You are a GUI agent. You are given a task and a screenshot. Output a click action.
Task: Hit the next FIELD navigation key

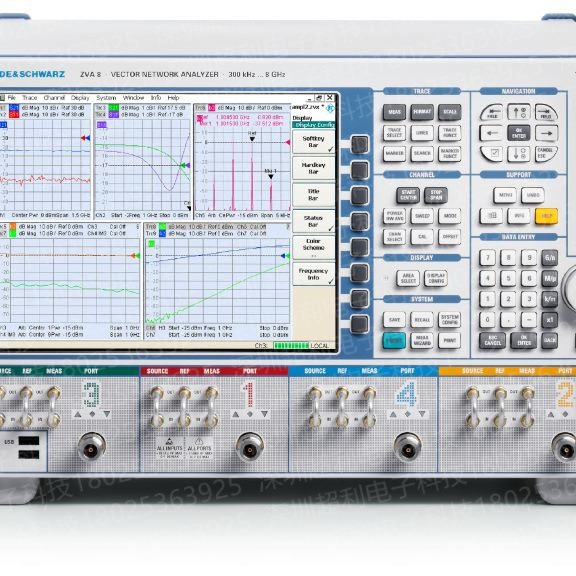546,112
